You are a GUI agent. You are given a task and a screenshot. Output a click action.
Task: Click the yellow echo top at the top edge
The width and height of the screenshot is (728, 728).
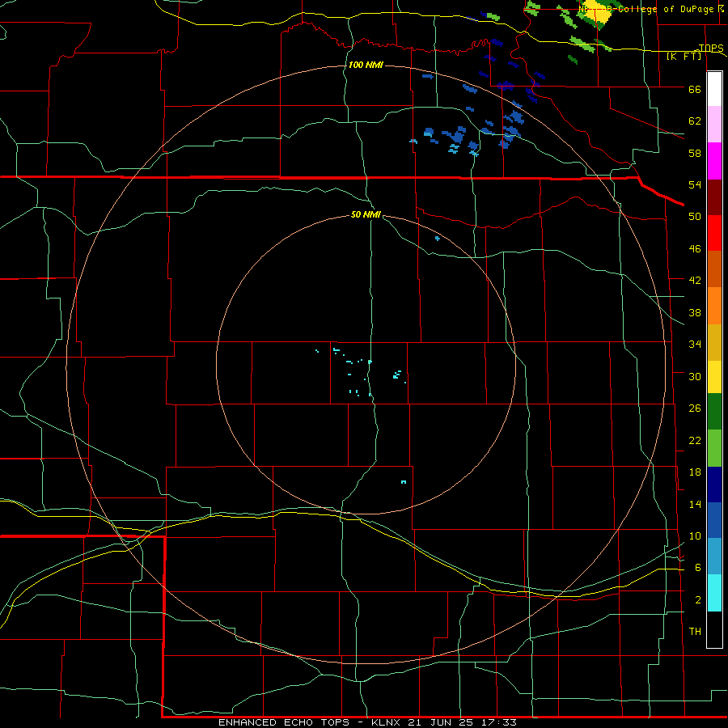pos(597,14)
